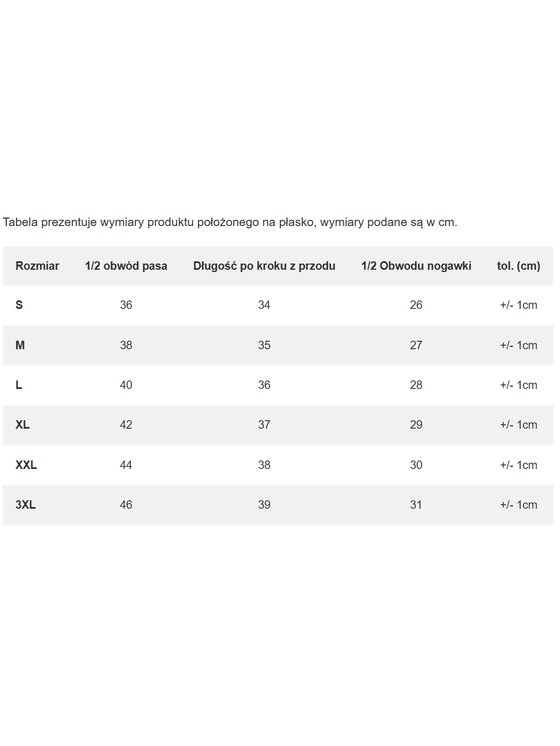Click leg value 28 in L row
This screenshot has height=746, width=560.
[416, 385]
